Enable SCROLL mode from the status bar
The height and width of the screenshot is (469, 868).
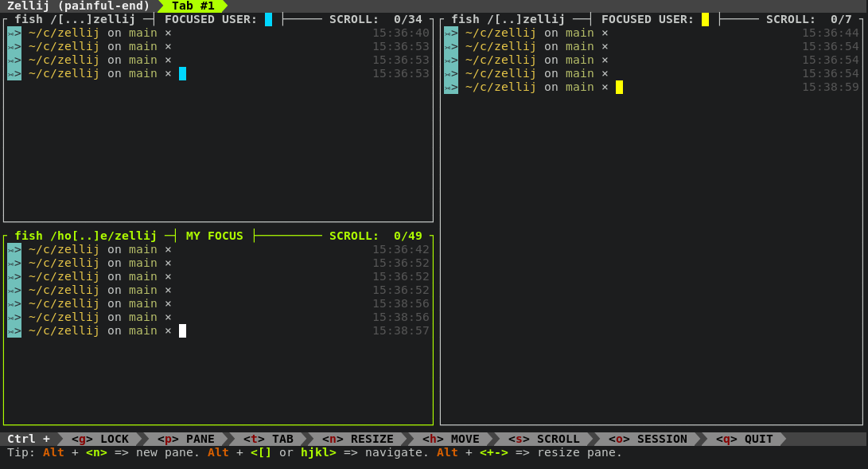coord(544,438)
